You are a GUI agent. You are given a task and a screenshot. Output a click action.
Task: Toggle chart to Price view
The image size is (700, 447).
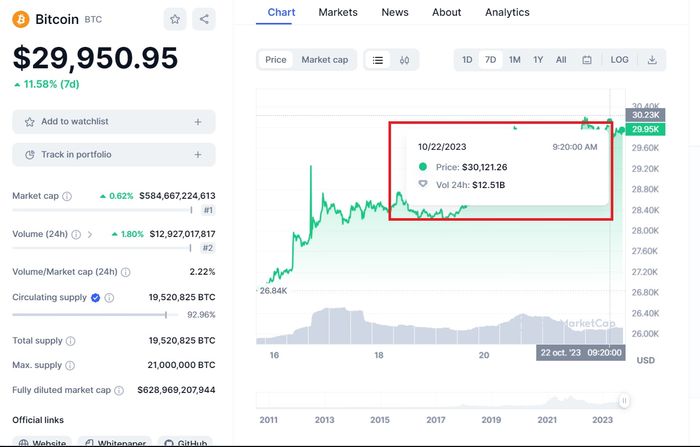click(x=276, y=60)
